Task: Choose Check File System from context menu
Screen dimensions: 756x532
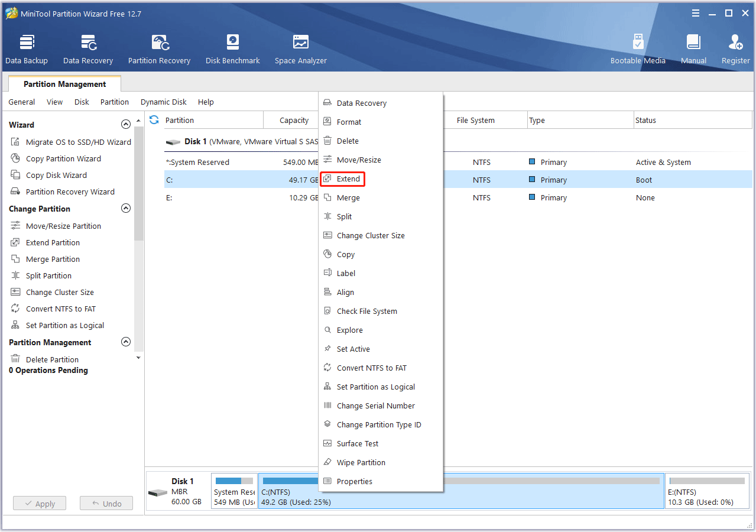Action: 381,311
